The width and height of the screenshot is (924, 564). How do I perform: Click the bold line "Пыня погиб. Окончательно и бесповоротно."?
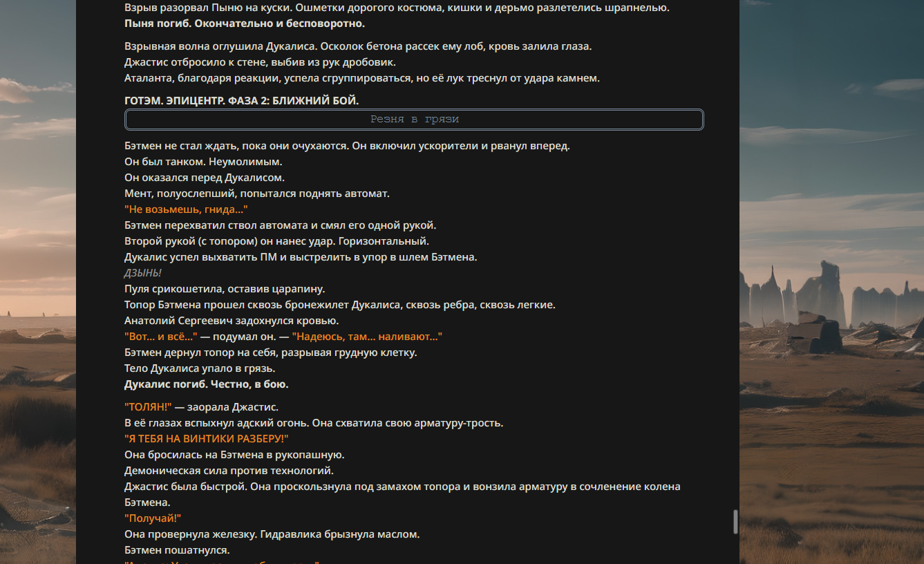click(x=245, y=23)
